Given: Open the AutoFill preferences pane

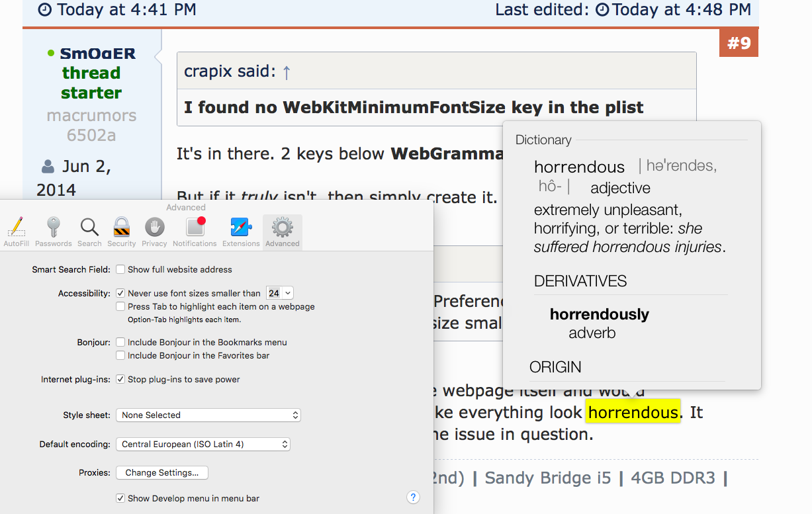Looking at the screenshot, I should pos(16,232).
